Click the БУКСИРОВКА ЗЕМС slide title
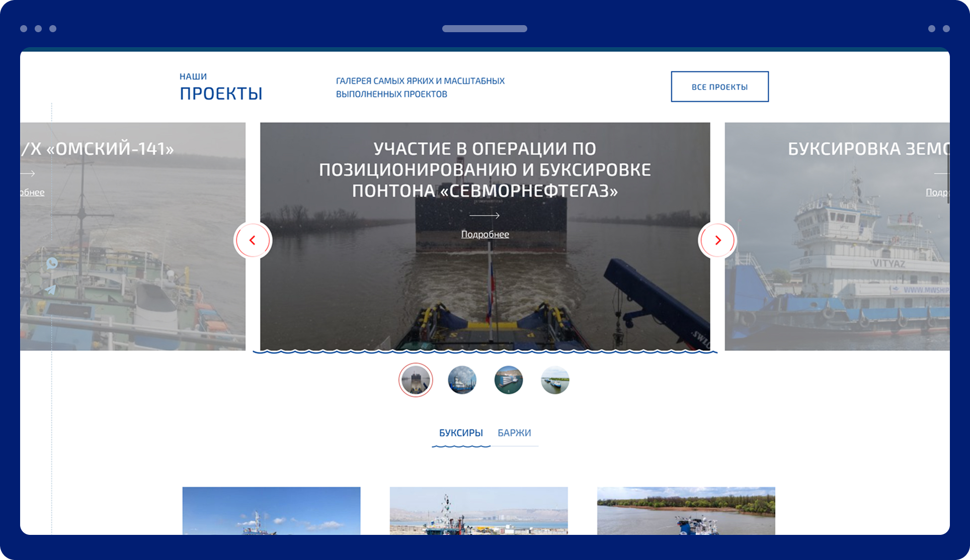Image resolution: width=970 pixels, height=560 pixels. (868, 149)
